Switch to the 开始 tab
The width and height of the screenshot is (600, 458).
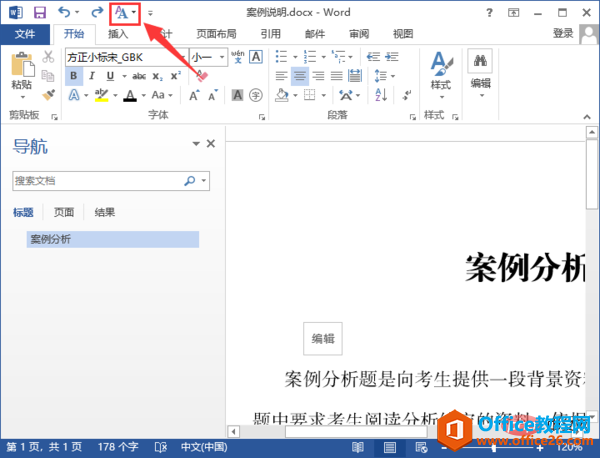tap(74, 34)
